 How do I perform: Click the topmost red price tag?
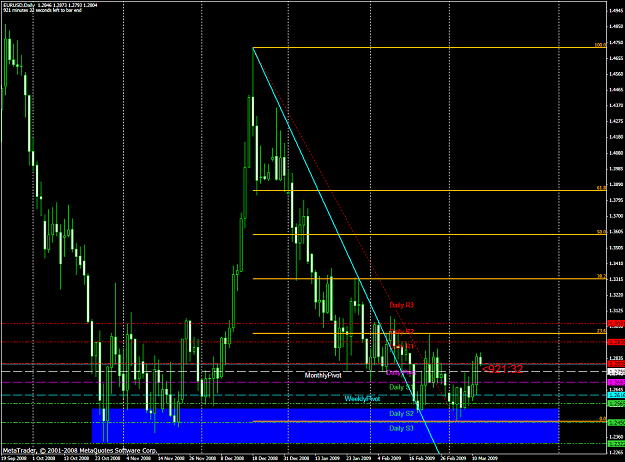617,323
